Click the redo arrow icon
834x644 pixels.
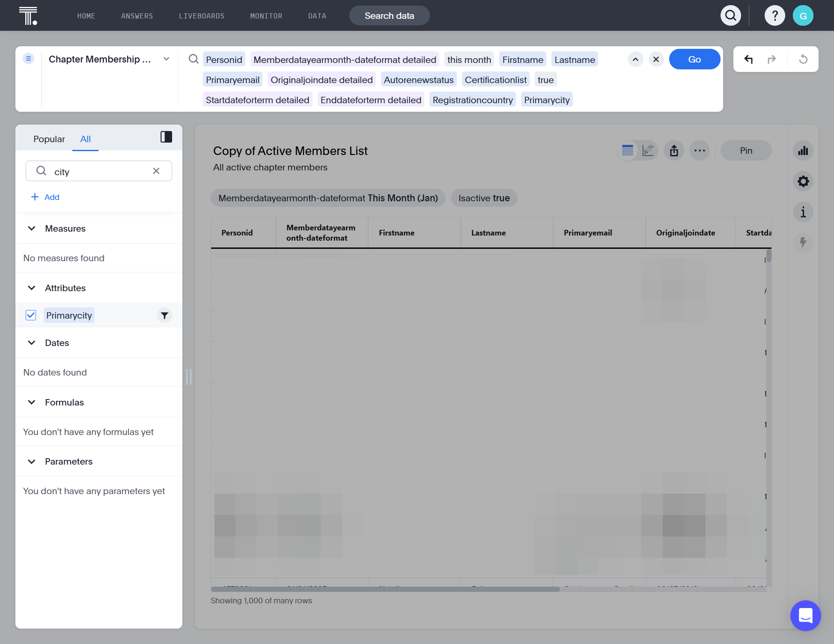pyautogui.click(x=771, y=59)
